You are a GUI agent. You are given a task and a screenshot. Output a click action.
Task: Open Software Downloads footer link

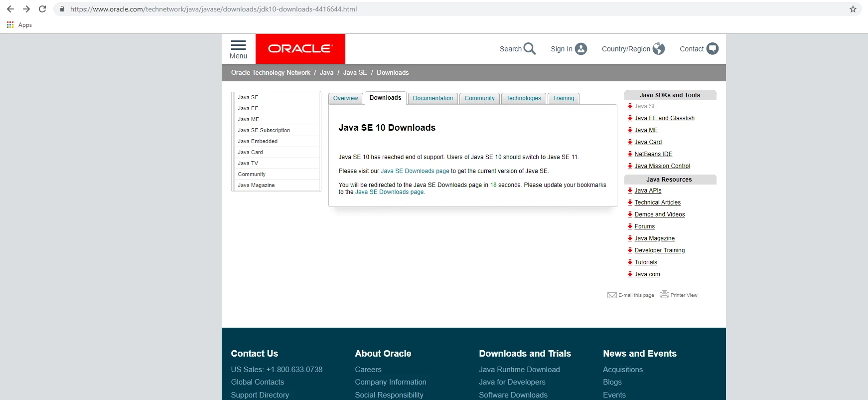pos(513,395)
